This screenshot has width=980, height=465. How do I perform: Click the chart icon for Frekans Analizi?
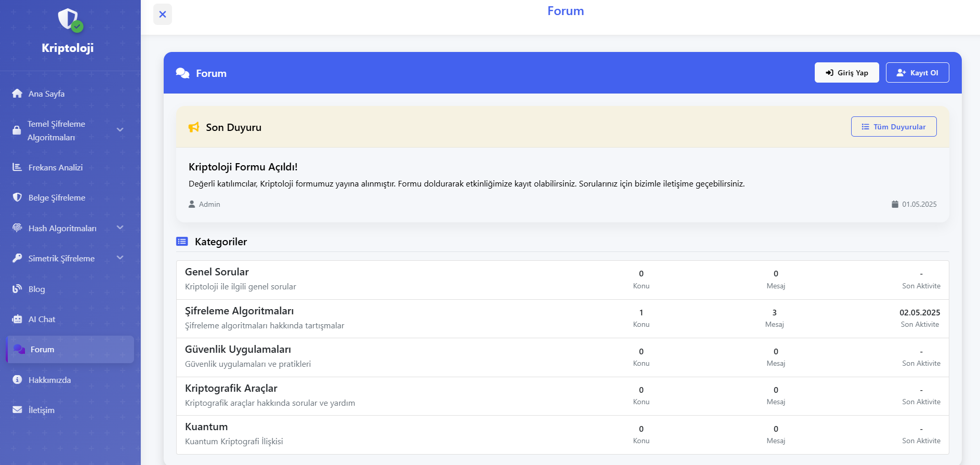coord(17,167)
